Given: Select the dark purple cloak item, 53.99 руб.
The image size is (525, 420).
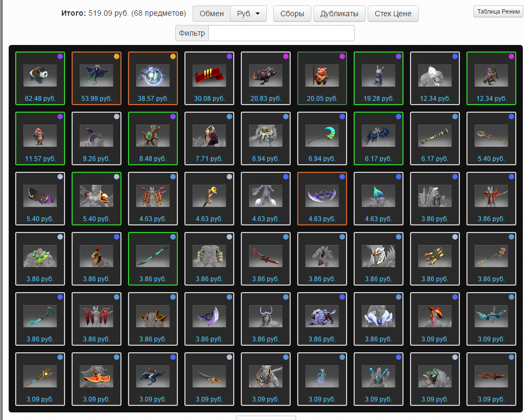Looking at the screenshot, I should 97,79.
